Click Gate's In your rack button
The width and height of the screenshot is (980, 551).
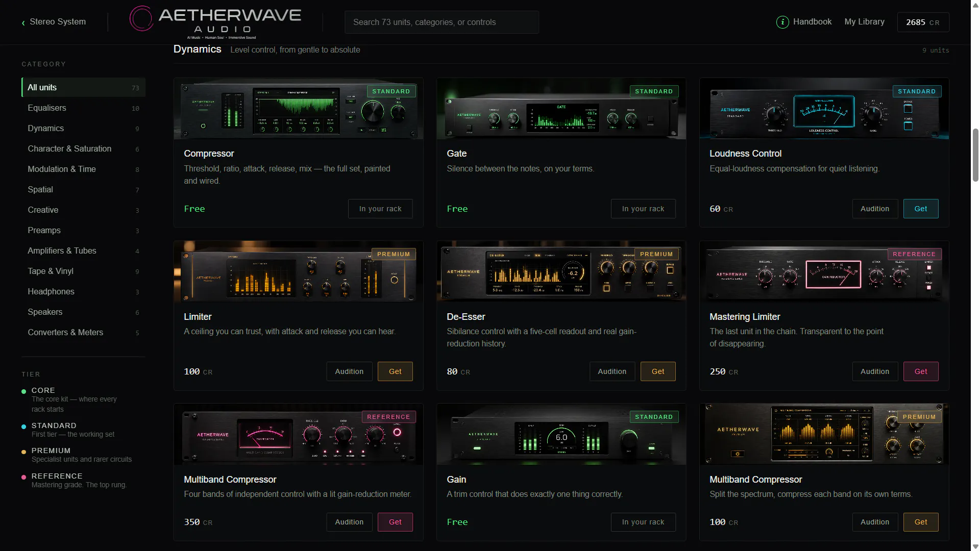tap(643, 209)
